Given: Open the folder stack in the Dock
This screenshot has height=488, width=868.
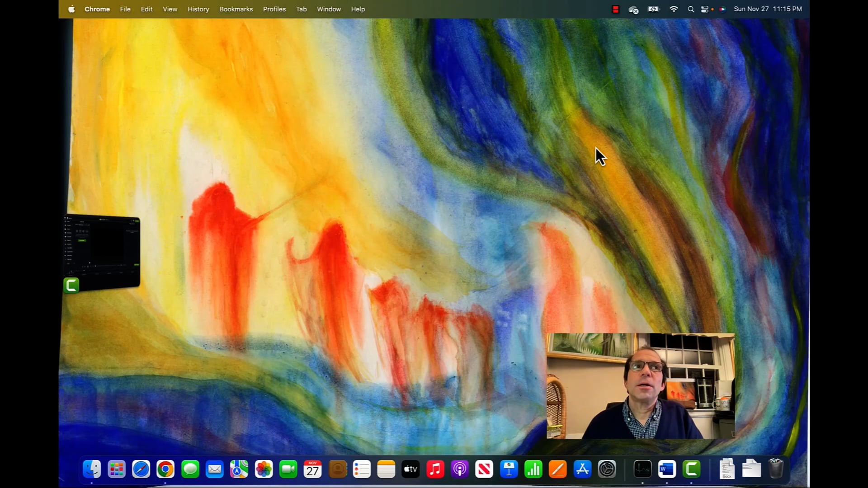Looking at the screenshot, I should point(751,469).
